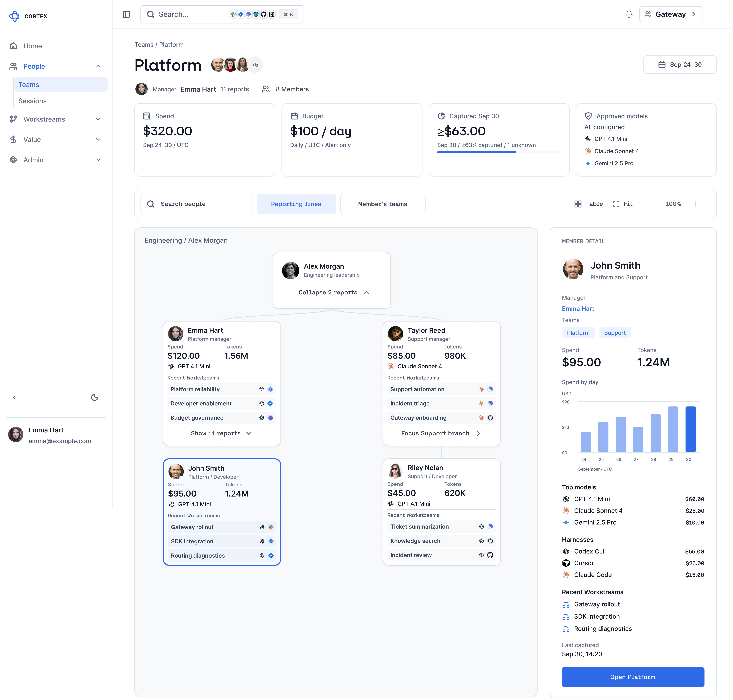Open the notifications bell

(x=629, y=14)
